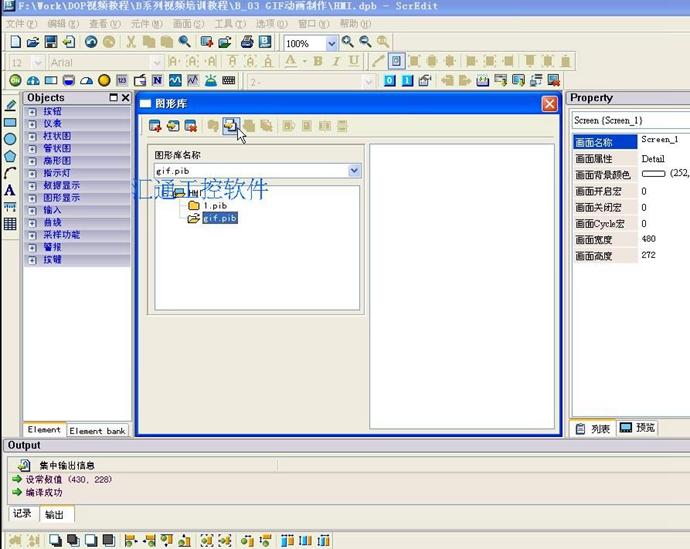Open the 元件 menu
The width and height of the screenshot is (690, 549).
147,24
